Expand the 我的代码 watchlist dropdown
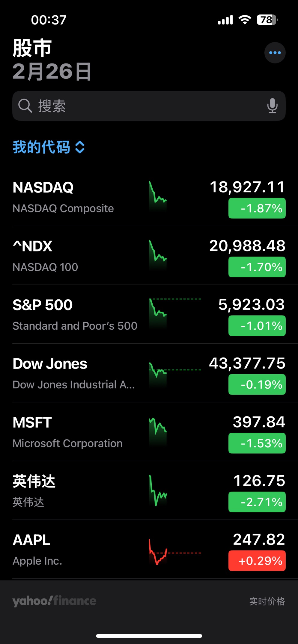 (41, 147)
